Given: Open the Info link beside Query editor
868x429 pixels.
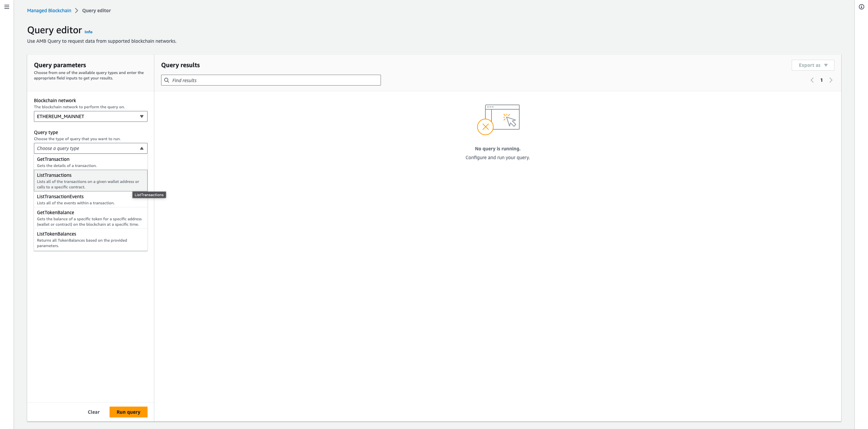Looking at the screenshot, I should click(88, 32).
